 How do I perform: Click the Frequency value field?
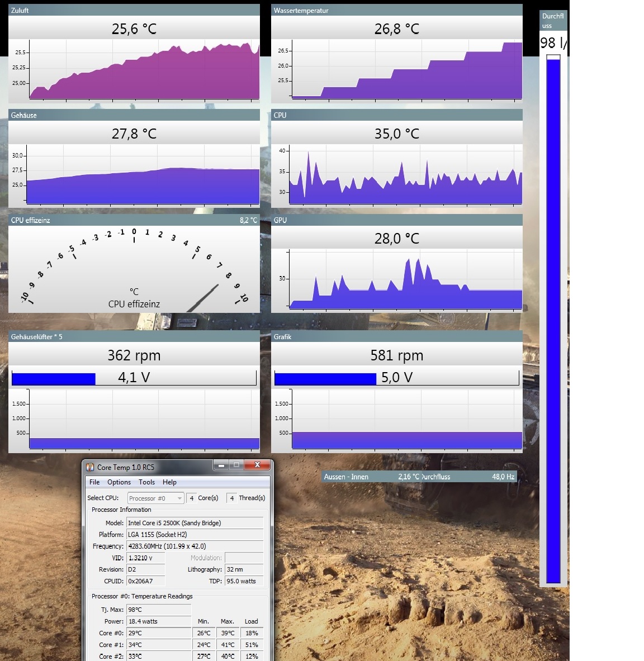pyautogui.click(x=195, y=546)
